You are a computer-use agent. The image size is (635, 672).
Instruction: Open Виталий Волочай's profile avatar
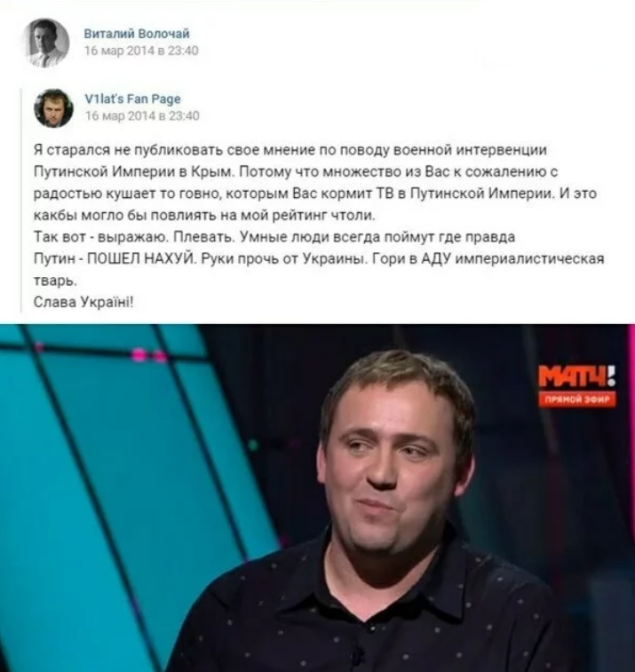(x=46, y=43)
